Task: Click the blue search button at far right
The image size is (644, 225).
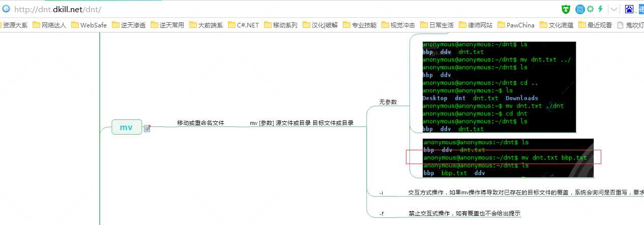Action: pos(640,9)
